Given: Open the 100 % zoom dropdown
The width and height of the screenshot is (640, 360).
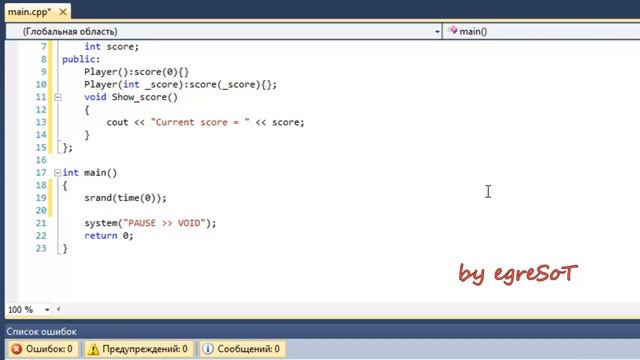Looking at the screenshot, I should (47, 310).
